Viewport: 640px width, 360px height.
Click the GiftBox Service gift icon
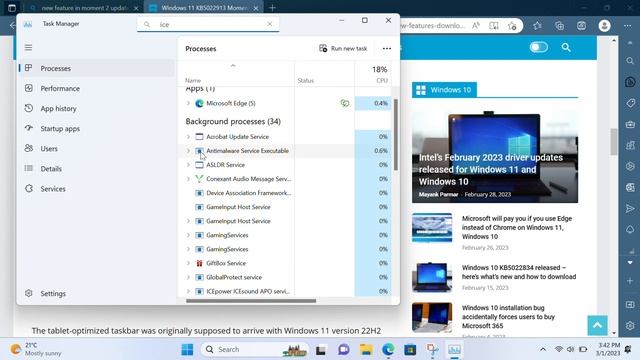(199, 263)
